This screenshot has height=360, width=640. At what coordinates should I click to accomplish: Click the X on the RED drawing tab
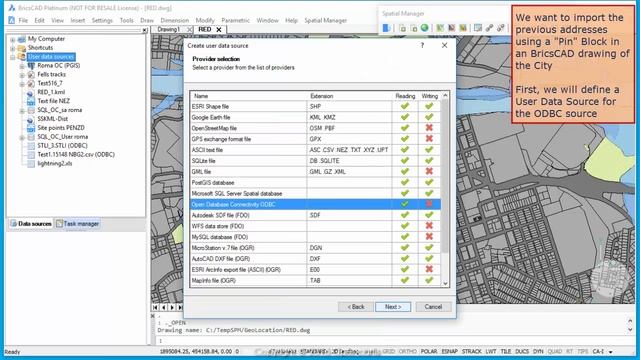click(x=219, y=29)
